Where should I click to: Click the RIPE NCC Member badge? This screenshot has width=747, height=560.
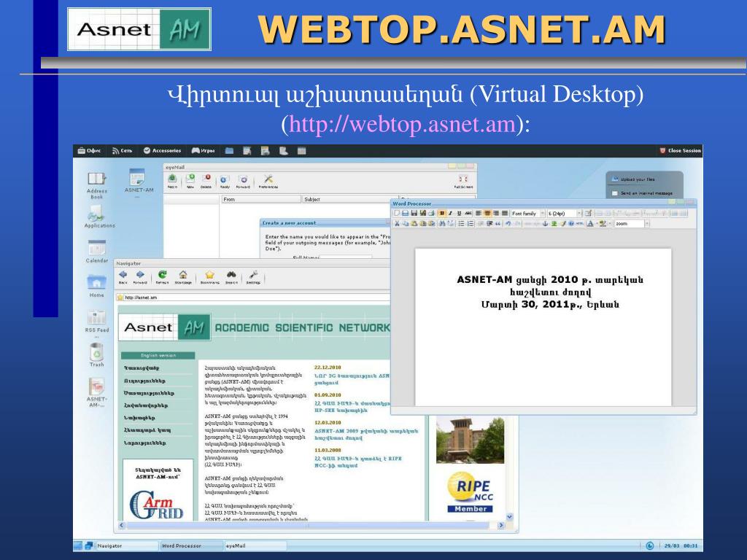tap(471, 492)
